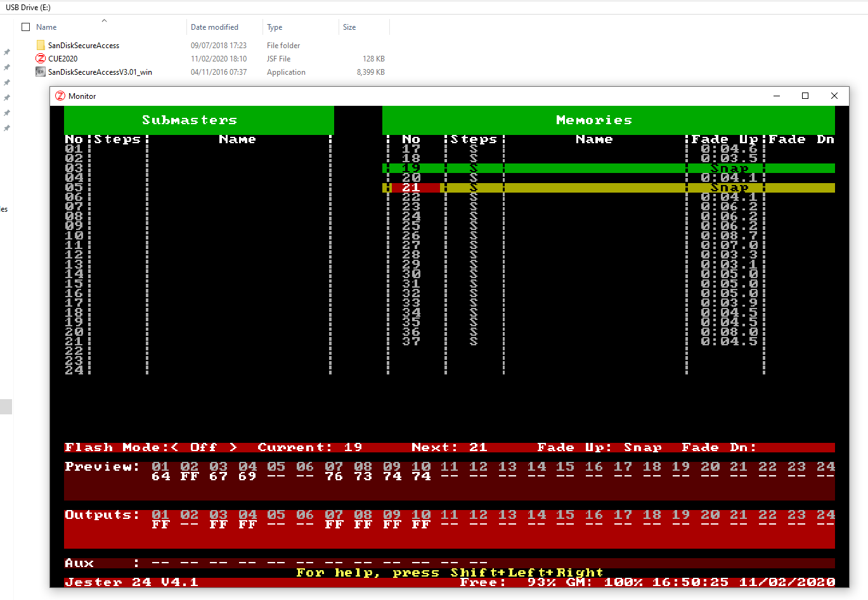The image size is (868, 600).
Task: Click the Free: 93% status
Action: point(508,582)
